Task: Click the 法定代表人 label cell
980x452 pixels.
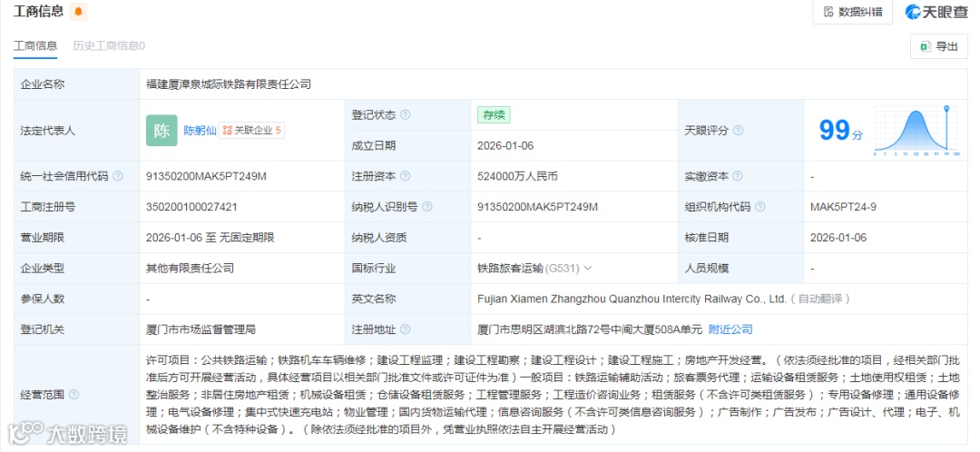Action: click(x=77, y=131)
